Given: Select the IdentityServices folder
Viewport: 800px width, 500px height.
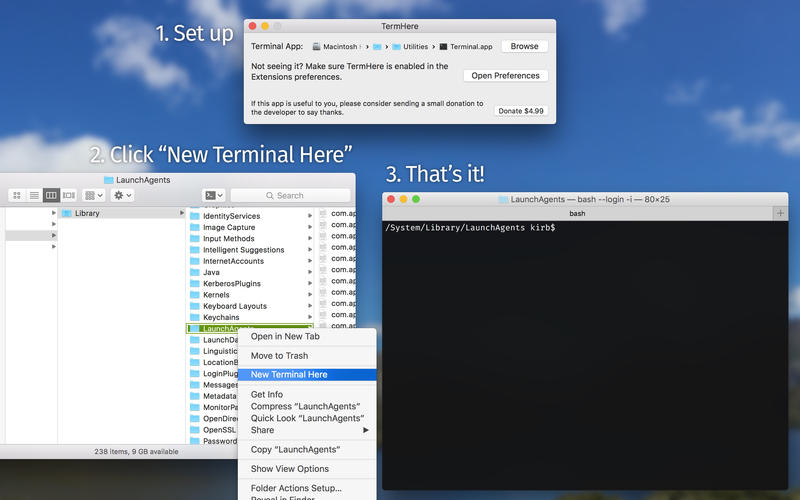Looking at the screenshot, I should pos(251,216).
